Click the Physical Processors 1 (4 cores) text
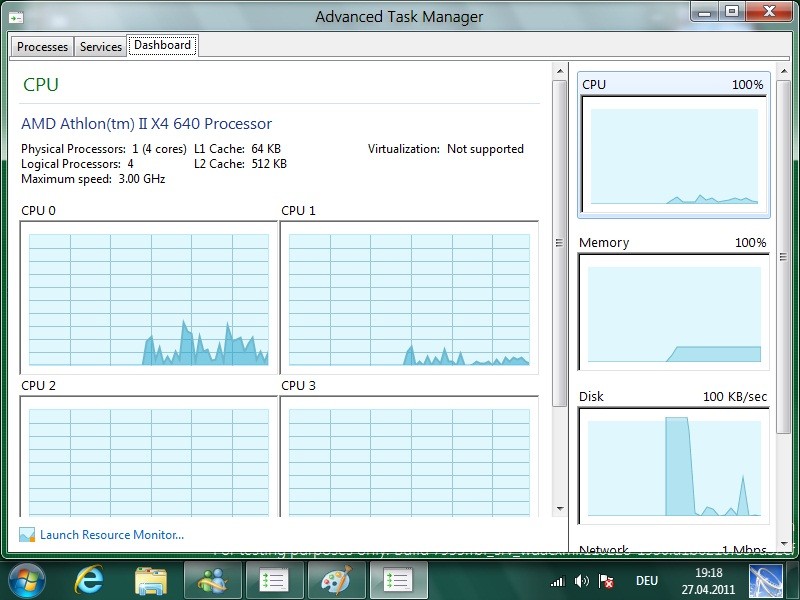Screen dimensions: 800x600 pyautogui.click(x=104, y=149)
